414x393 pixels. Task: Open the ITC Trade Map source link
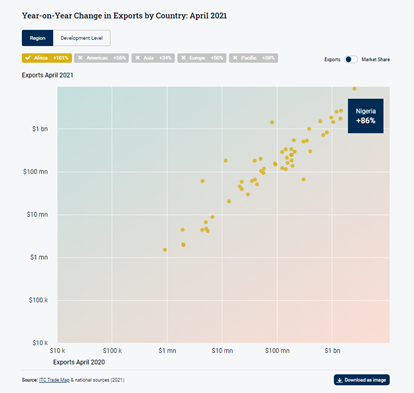(x=54, y=380)
